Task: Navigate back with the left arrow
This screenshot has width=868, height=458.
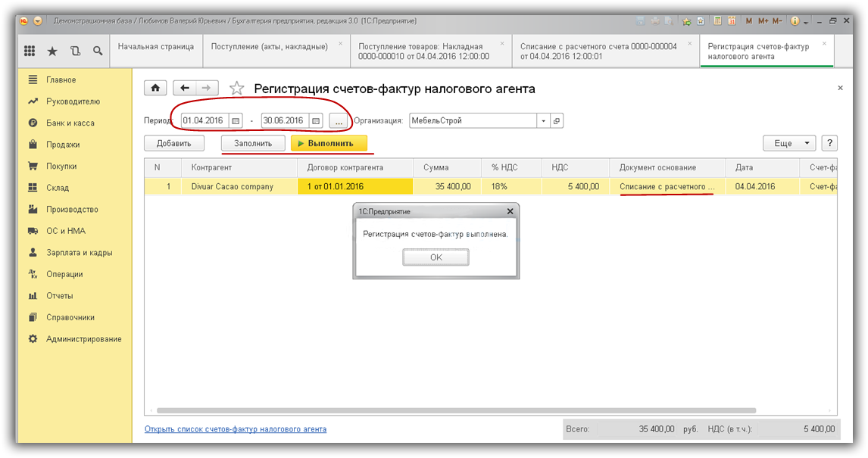Action: coord(185,89)
